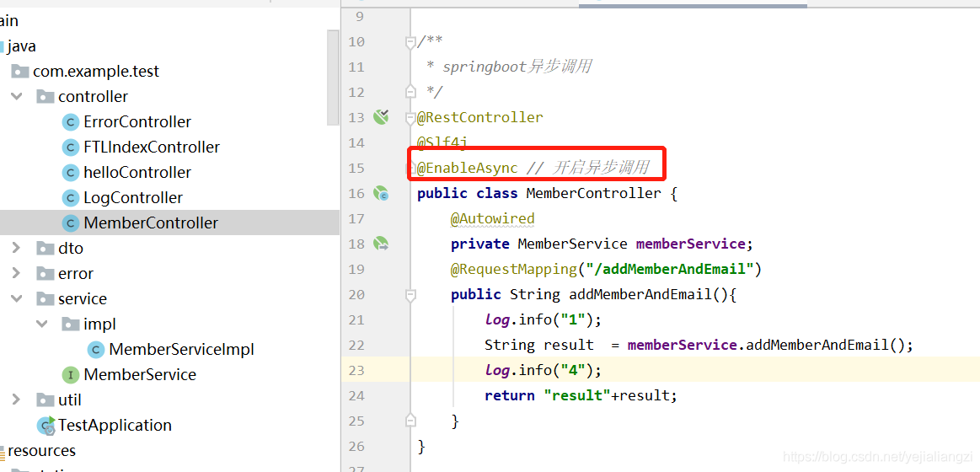Click MemberController class name in editor

pyautogui.click(x=593, y=193)
